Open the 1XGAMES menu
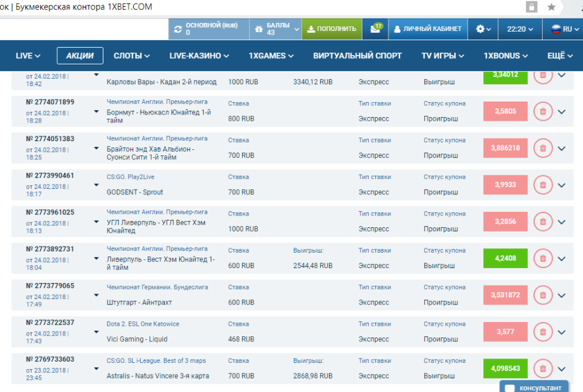Screen dimensions: 583x392 [x=271, y=56]
